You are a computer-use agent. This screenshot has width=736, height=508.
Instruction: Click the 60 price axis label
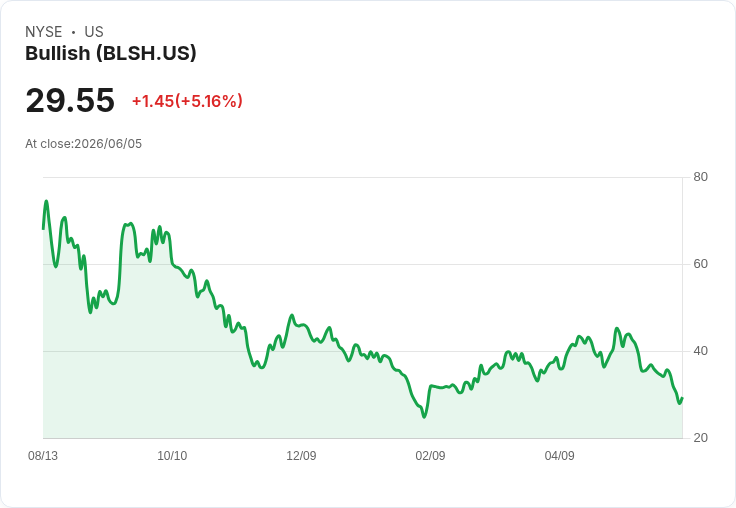(x=700, y=264)
